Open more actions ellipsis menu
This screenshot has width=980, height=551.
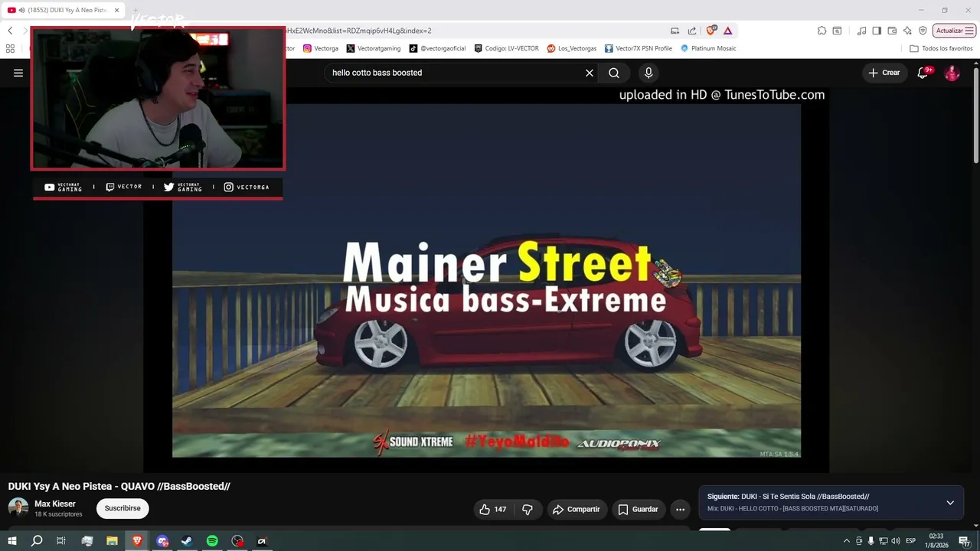tap(680, 509)
